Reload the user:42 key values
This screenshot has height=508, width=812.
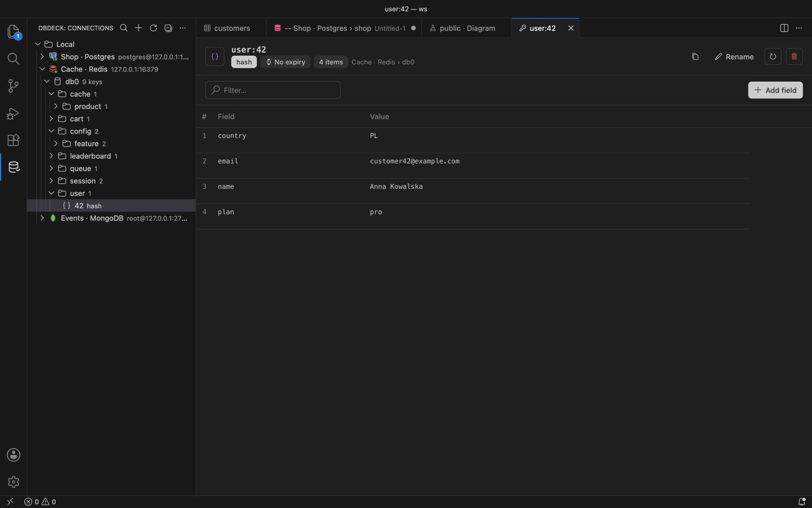tap(773, 56)
